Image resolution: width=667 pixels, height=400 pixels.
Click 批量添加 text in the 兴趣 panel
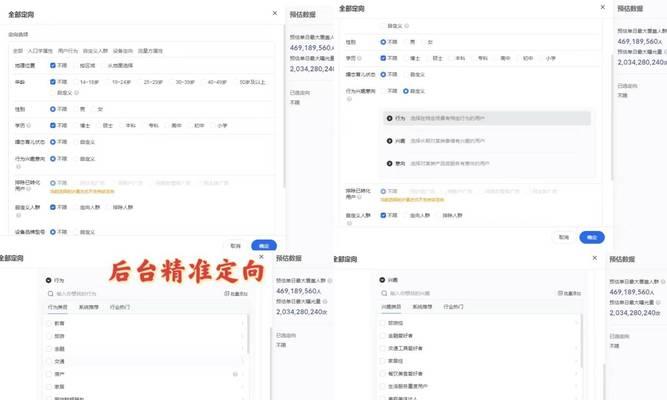coord(572,294)
